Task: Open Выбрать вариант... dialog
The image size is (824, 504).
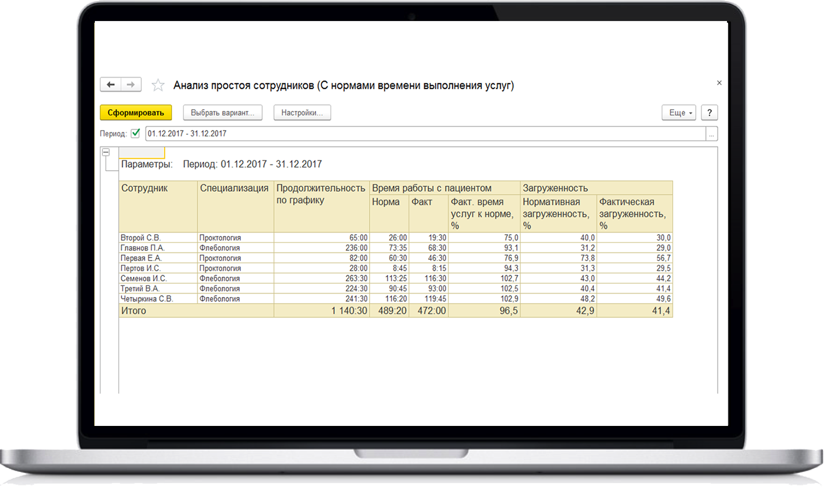Action: 223,113
